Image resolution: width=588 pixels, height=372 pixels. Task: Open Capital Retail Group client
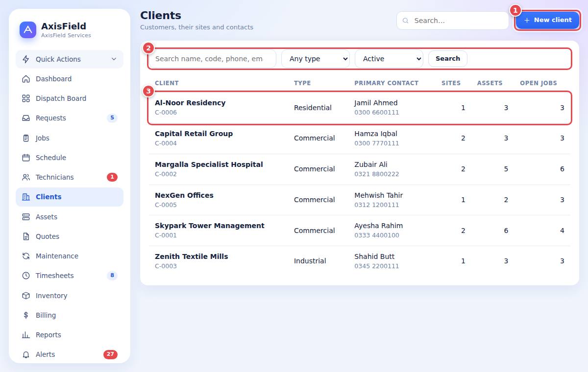[x=194, y=134]
